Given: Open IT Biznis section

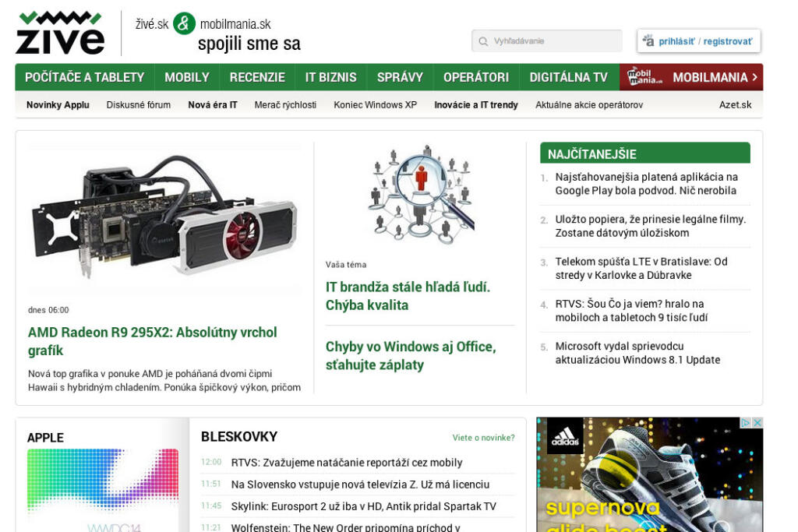Looking at the screenshot, I should click(330, 77).
